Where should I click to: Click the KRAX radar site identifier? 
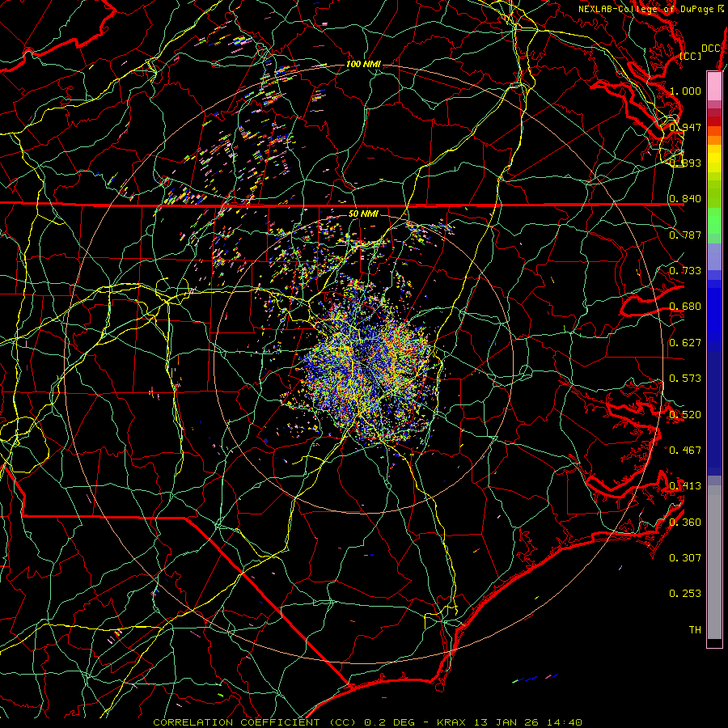pos(452,722)
